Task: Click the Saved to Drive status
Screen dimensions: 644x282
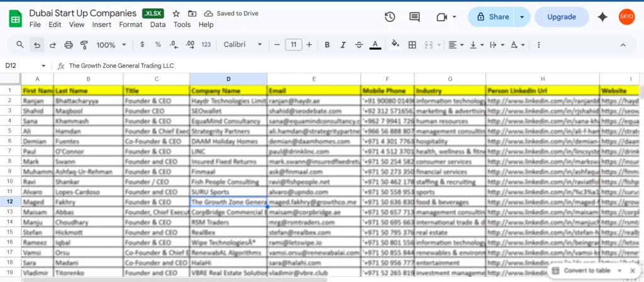Action: pos(231,14)
